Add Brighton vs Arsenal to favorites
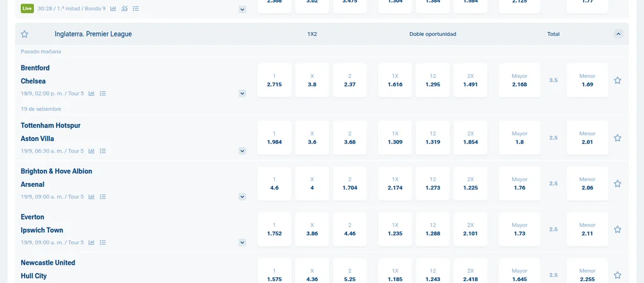 tap(618, 184)
